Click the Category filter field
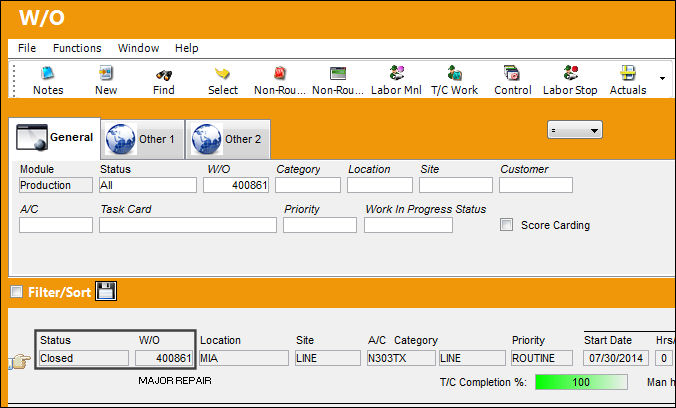 (308, 185)
